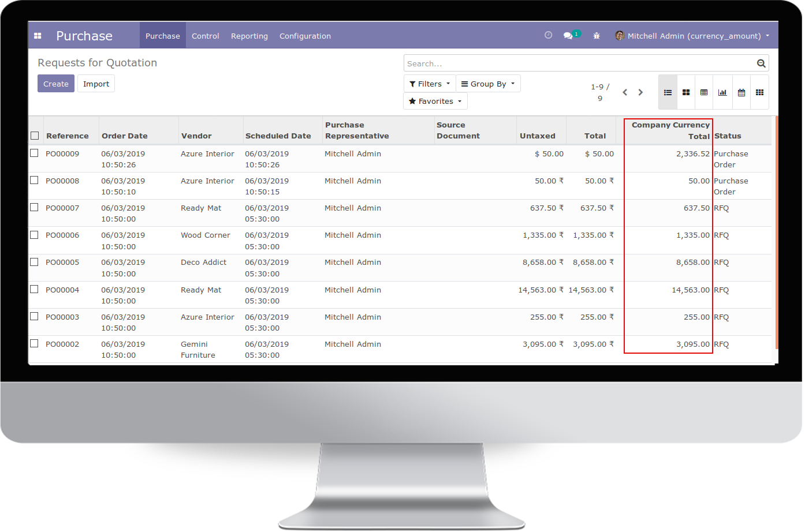
Task: Switch to list view
Action: (x=668, y=92)
